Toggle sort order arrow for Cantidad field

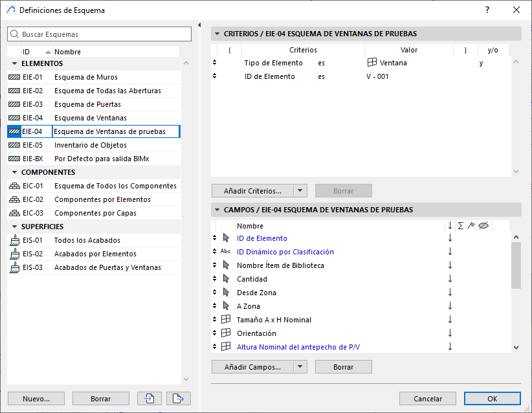pos(450,279)
